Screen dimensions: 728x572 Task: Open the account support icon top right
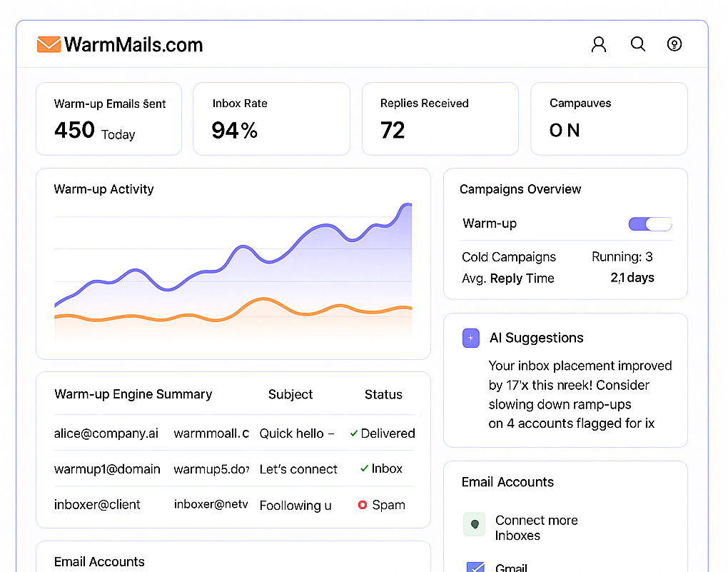(674, 44)
